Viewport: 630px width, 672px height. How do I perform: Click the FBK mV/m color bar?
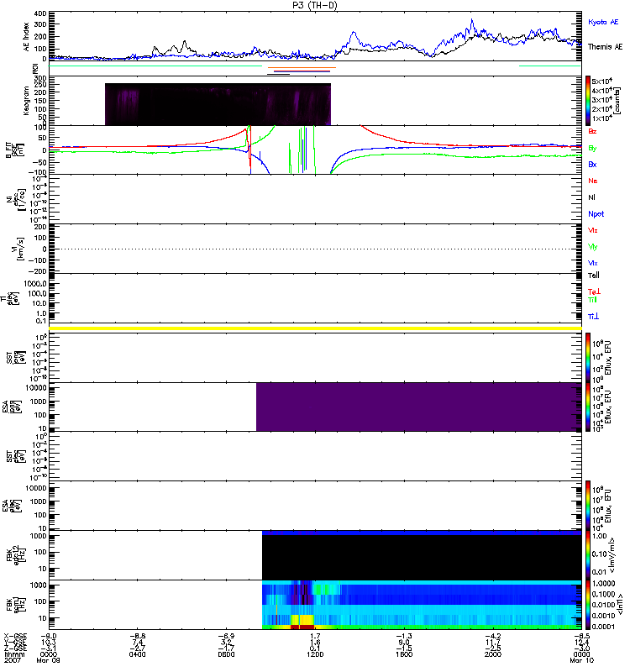click(588, 555)
